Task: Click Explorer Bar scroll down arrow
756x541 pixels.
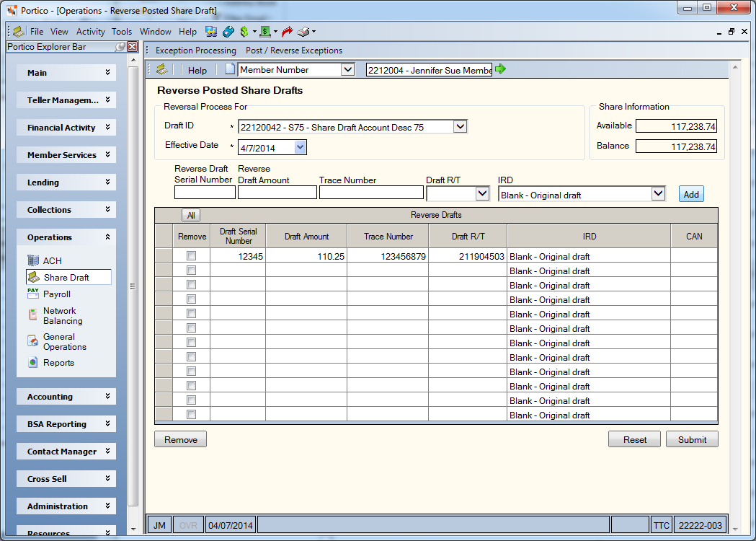Action: point(133,529)
